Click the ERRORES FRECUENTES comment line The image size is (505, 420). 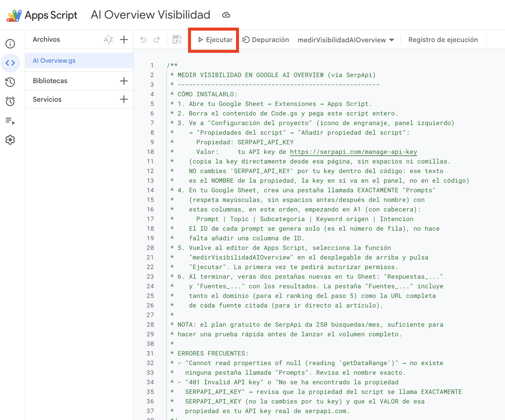click(x=209, y=353)
